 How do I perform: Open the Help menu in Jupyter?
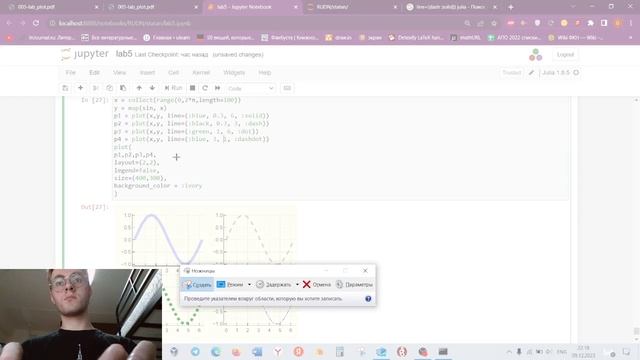(x=264, y=73)
